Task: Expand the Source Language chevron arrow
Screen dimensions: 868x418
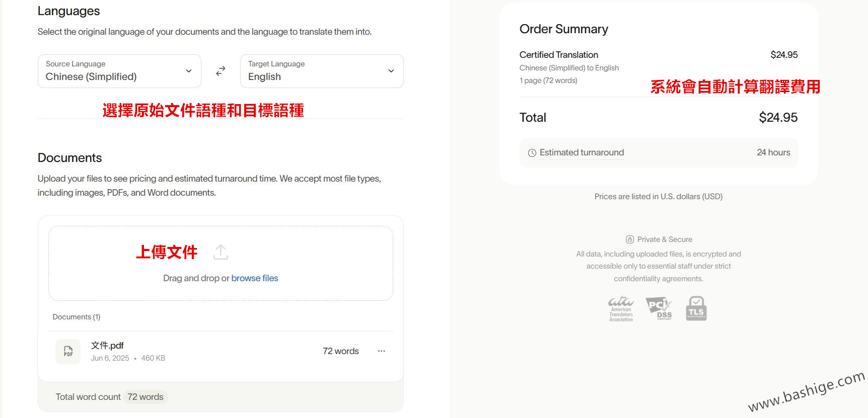Action: [189, 71]
